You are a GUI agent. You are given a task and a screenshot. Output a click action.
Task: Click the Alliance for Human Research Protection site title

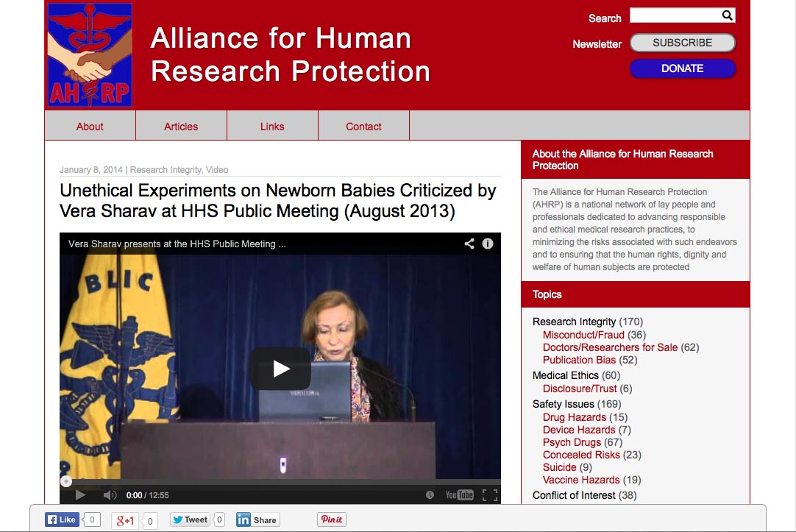click(x=291, y=54)
